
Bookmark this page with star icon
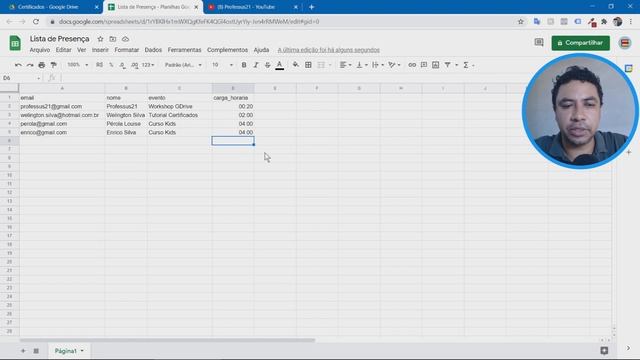pyautogui.click(x=520, y=22)
